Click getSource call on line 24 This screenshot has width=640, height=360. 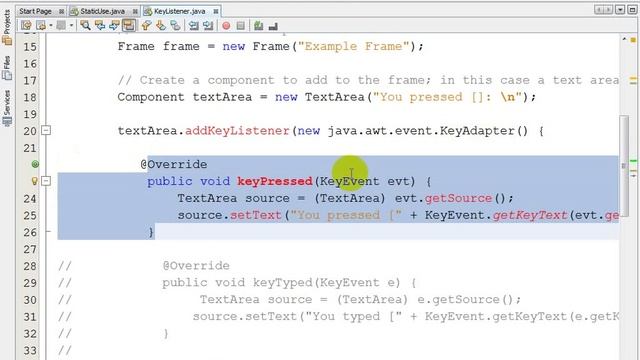[x=458, y=198]
